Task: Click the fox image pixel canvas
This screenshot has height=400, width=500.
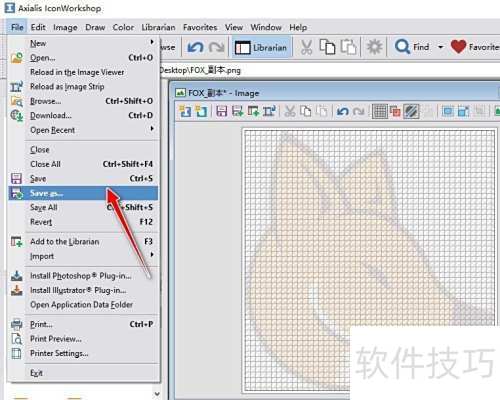Action: click(x=369, y=260)
